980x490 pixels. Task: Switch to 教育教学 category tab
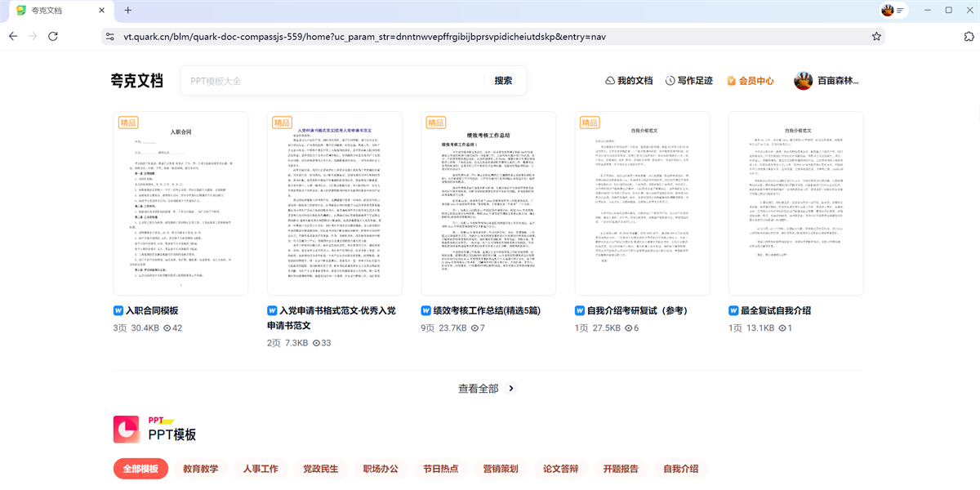click(200, 469)
